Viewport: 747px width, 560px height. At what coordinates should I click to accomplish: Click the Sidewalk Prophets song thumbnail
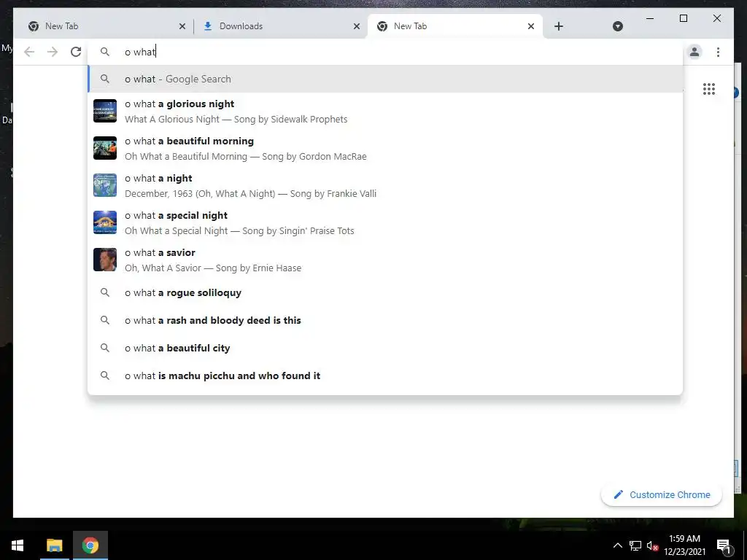[x=105, y=111]
